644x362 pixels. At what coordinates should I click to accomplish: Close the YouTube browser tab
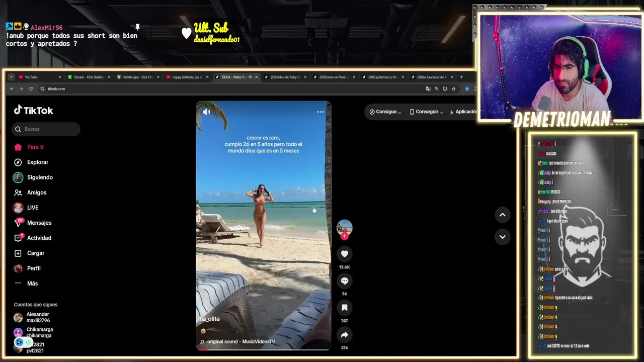pos(60,77)
